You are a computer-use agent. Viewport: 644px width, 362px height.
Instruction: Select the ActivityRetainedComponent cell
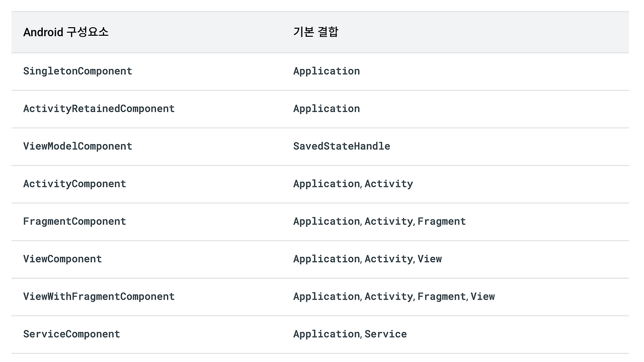99,109
